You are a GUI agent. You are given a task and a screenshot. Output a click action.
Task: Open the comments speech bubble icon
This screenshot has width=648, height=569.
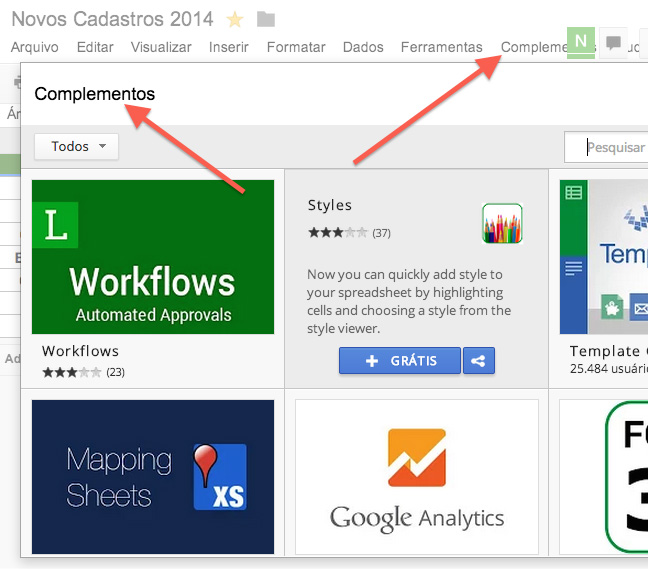(613, 42)
